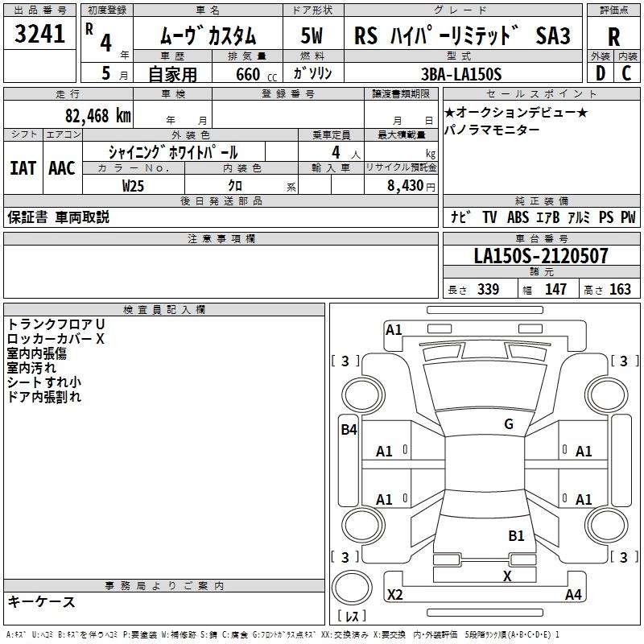Click interior grade C
The image size is (644, 644).
pos(626,73)
